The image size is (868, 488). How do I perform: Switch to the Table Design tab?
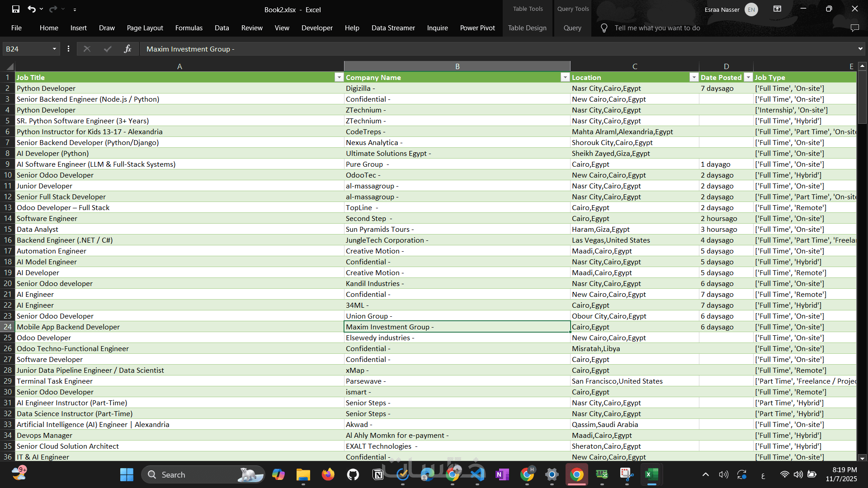pos(527,28)
